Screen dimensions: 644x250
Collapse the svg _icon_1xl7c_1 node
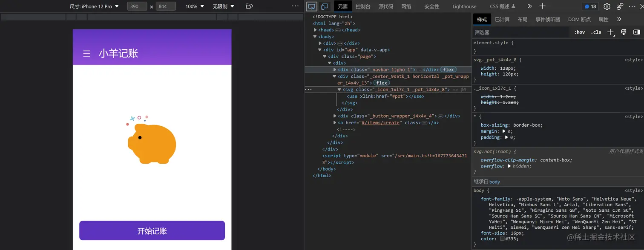(x=339, y=90)
